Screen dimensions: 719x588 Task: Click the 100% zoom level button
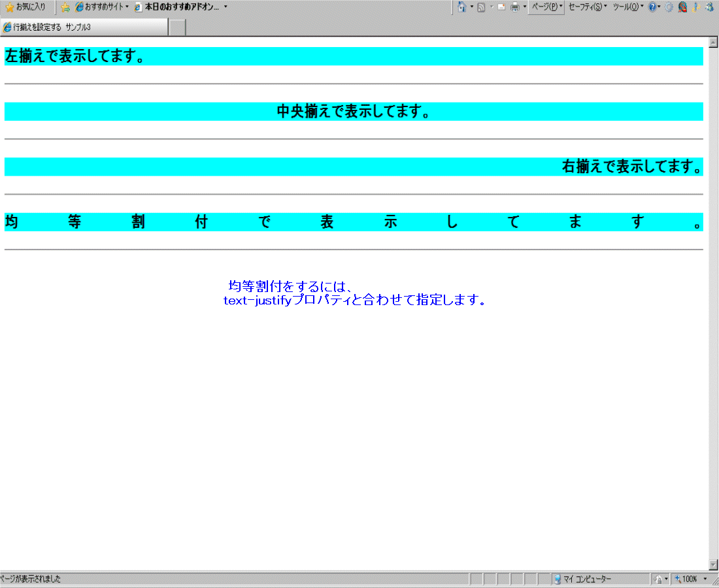[x=686, y=580]
